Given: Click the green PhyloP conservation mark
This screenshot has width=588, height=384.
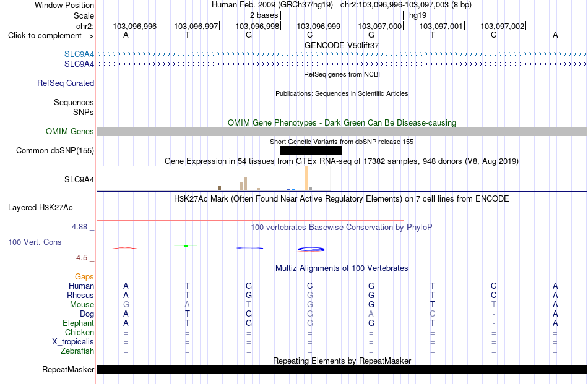Looking at the screenshot, I should (x=186, y=245).
